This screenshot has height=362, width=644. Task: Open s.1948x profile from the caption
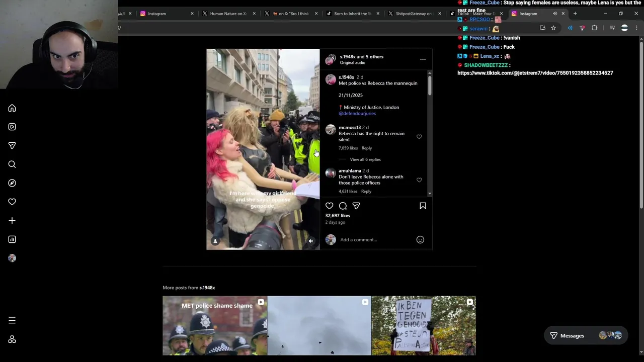coord(346,77)
